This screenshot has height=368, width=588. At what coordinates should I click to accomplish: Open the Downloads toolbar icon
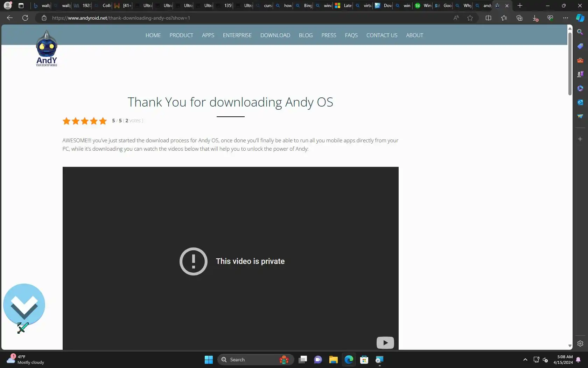click(535, 18)
